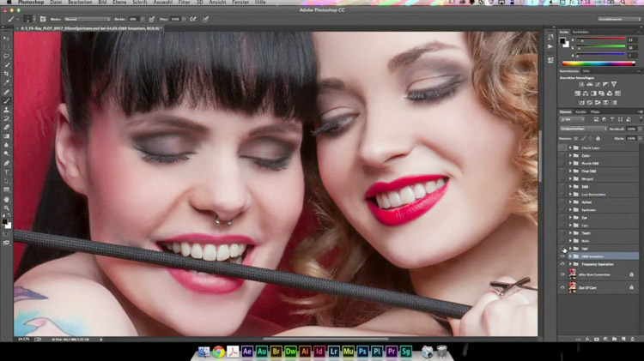This screenshot has height=361, width=644.
Task: Expand the Check Layer group
Action: 570,147
